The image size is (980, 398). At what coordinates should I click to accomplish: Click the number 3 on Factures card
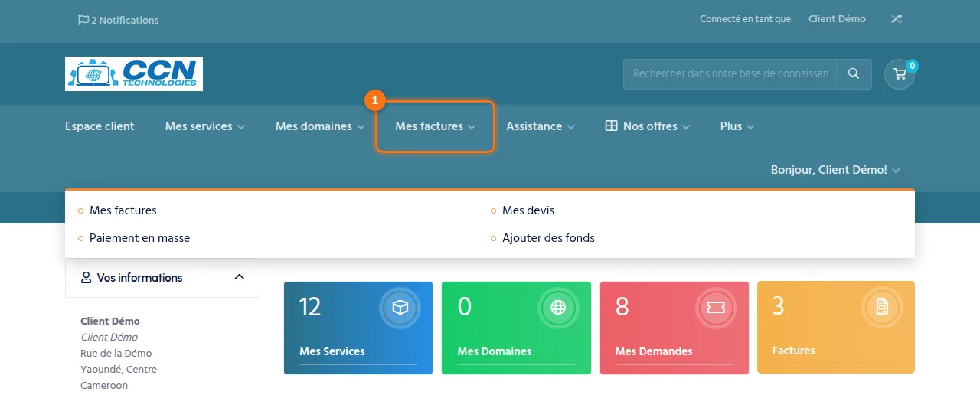pos(779,305)
